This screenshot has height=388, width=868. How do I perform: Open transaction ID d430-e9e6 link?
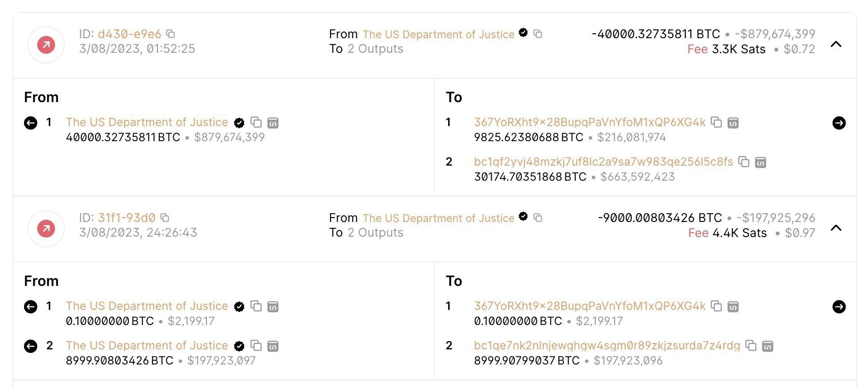130,34
